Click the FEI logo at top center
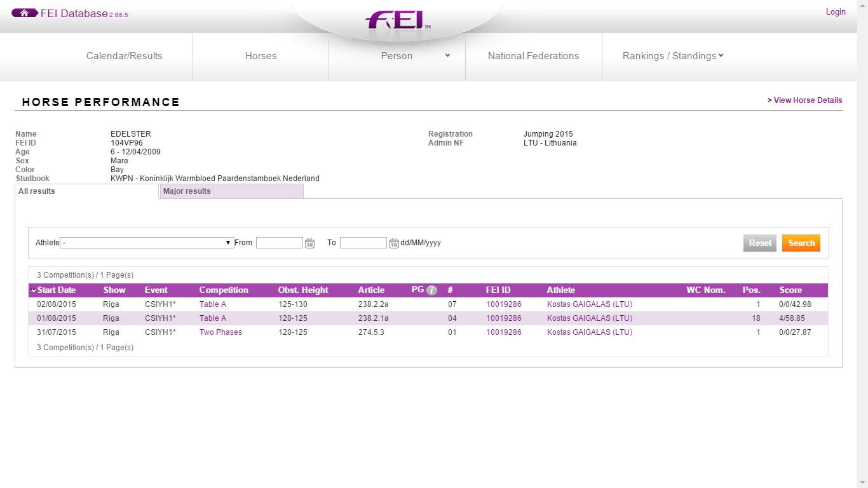The height and width of the screenshot is (488, 868). tap(397, 20)
